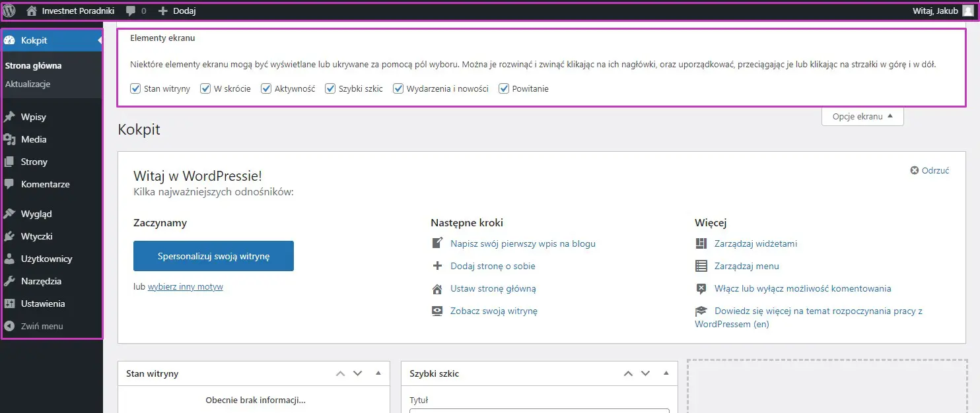Collapse the Stan witryny widget with triangle toggle
The image size is (980, 413).
378,373
